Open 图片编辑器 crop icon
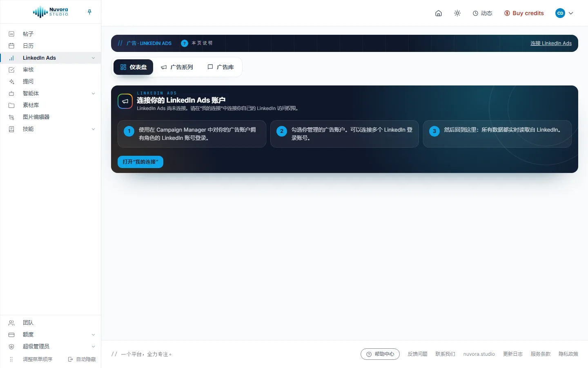The height and width of the screenshot is (368, 588). pyautogui.click(x=11, y=117)
